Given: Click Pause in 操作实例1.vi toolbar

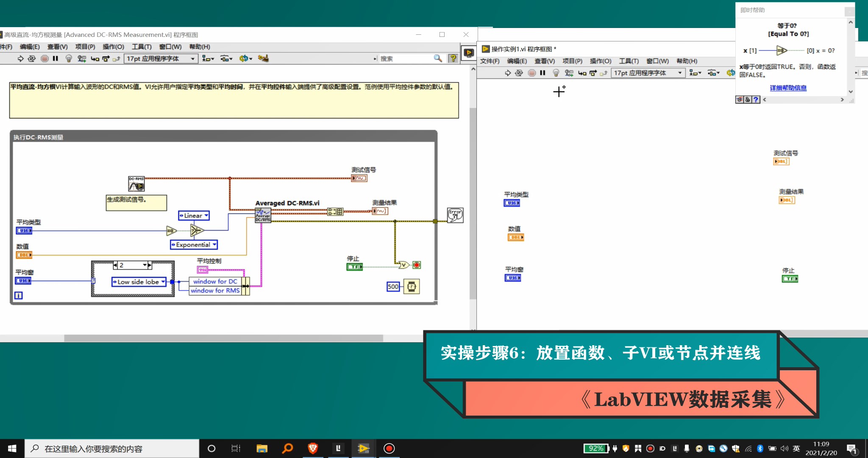Looking at the screenshot, I should 542,73.
